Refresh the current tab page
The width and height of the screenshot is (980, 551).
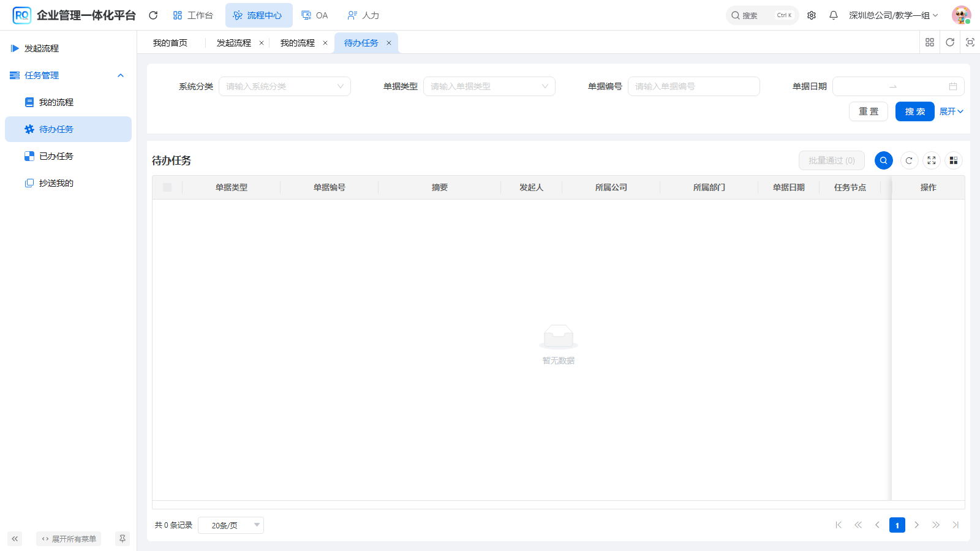tap(950, 42)
